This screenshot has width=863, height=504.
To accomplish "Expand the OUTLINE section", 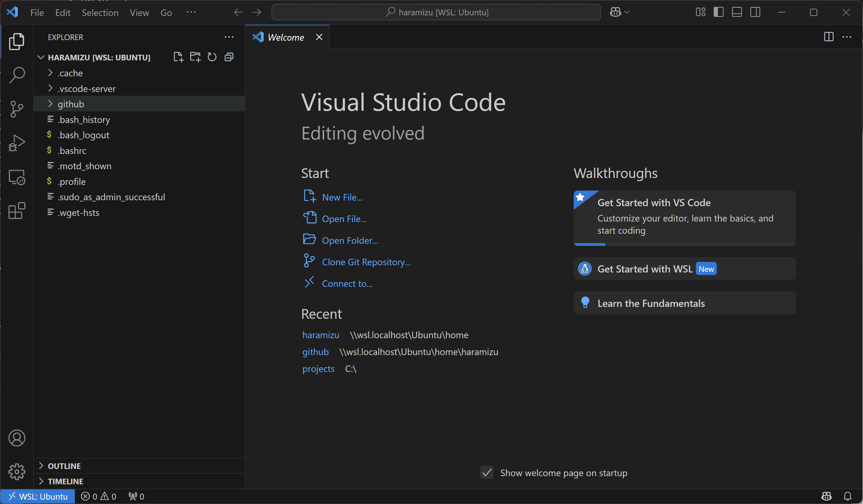I will [x=64, y=466].
